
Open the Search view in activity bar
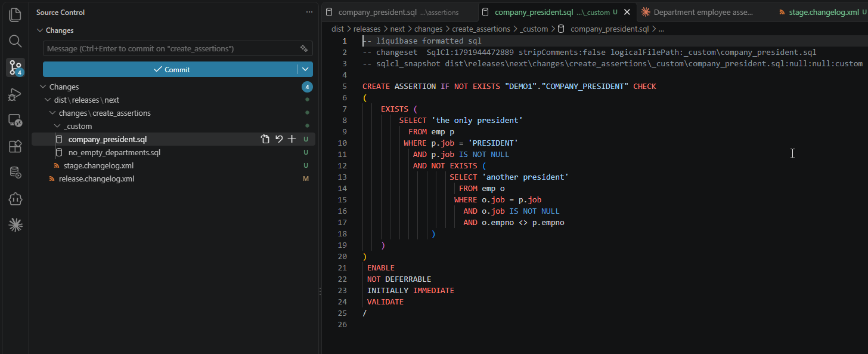(x=15, y=41)
